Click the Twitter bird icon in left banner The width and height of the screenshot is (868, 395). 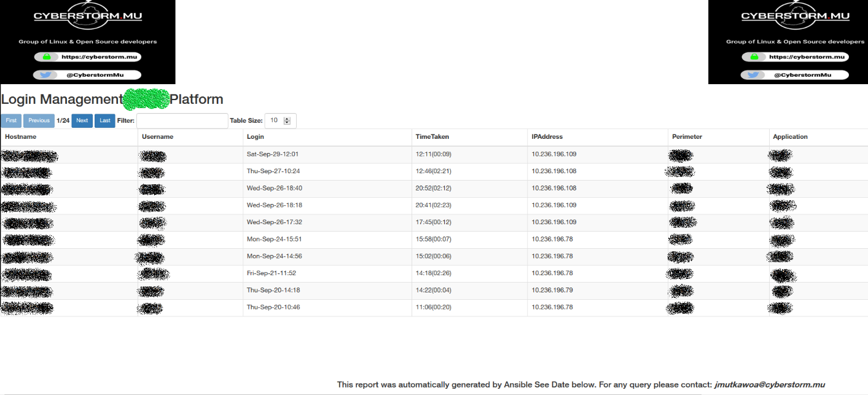(45, 75)
